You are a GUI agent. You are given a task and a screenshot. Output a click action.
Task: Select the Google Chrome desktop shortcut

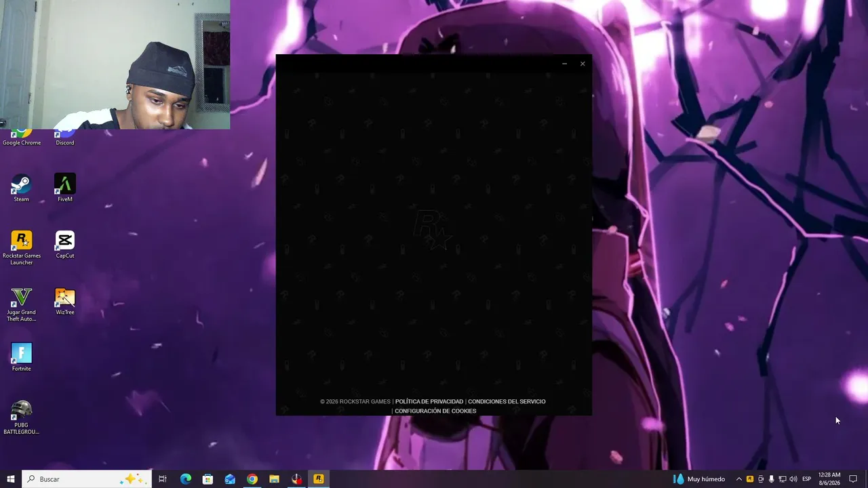point(22,137)
